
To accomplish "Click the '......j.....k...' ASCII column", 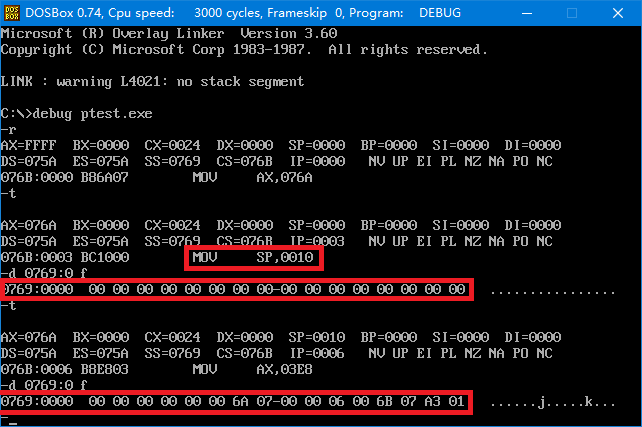I will 553,402.
